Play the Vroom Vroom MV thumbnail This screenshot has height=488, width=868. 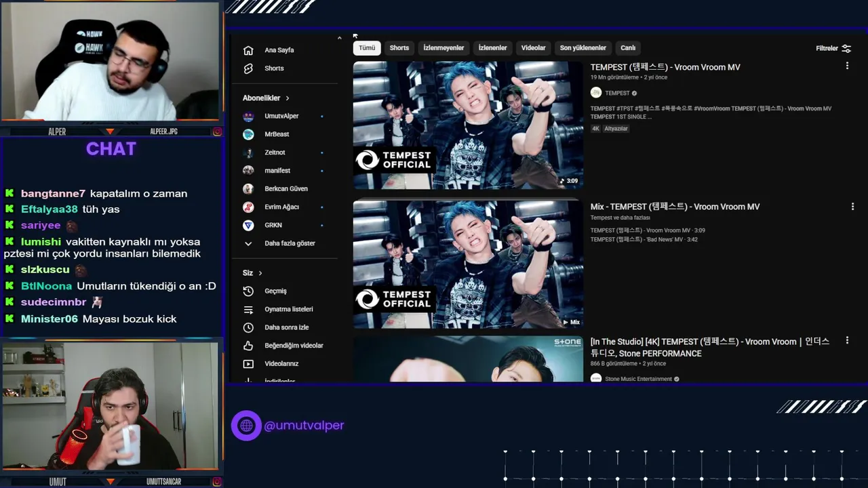pos(468,125)
